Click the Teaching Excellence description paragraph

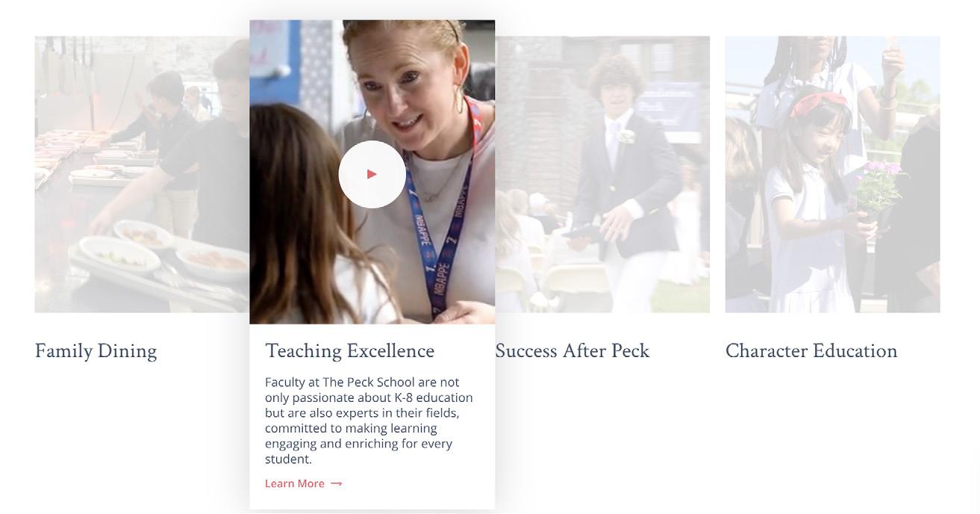[x=369, y=421]
